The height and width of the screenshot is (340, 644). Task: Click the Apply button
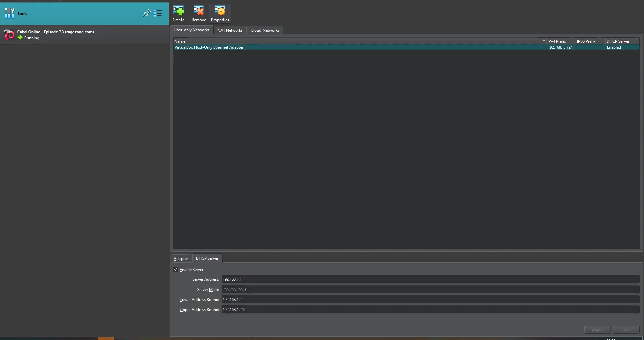click(x=597, y=330)
